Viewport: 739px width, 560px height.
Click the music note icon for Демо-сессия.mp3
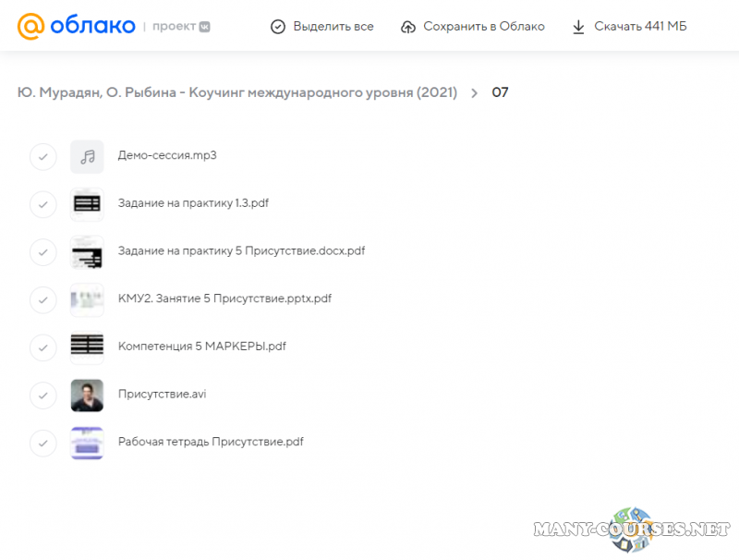click(x=87, y=156)
